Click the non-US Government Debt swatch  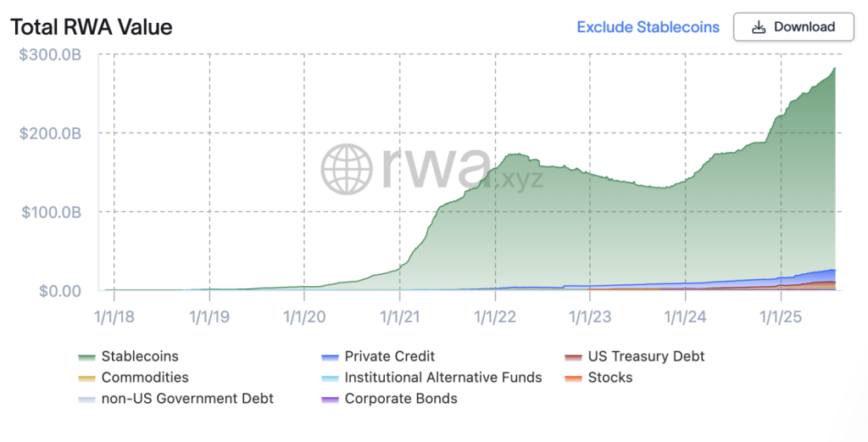[x=86, y=399]
